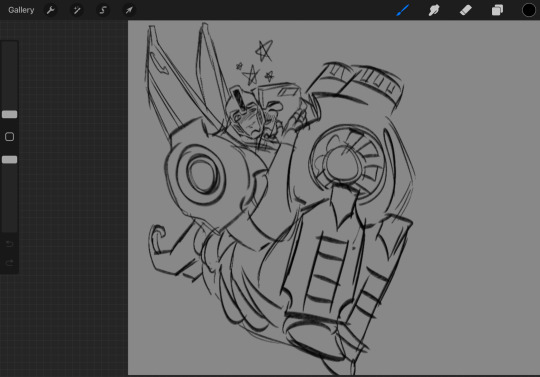
Task: Select the Eraser tool
Action: coord(466,10)
